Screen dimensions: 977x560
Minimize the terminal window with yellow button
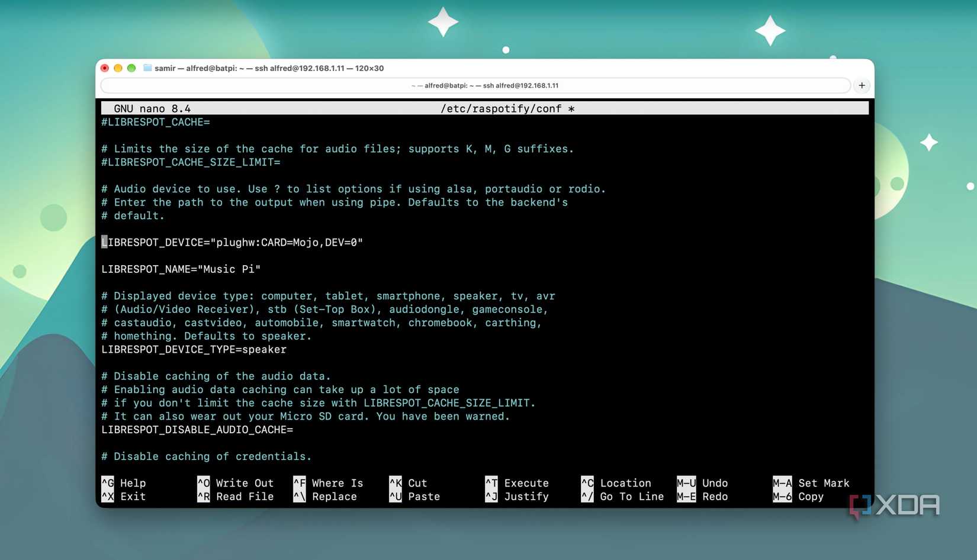[x=118, y=68]
